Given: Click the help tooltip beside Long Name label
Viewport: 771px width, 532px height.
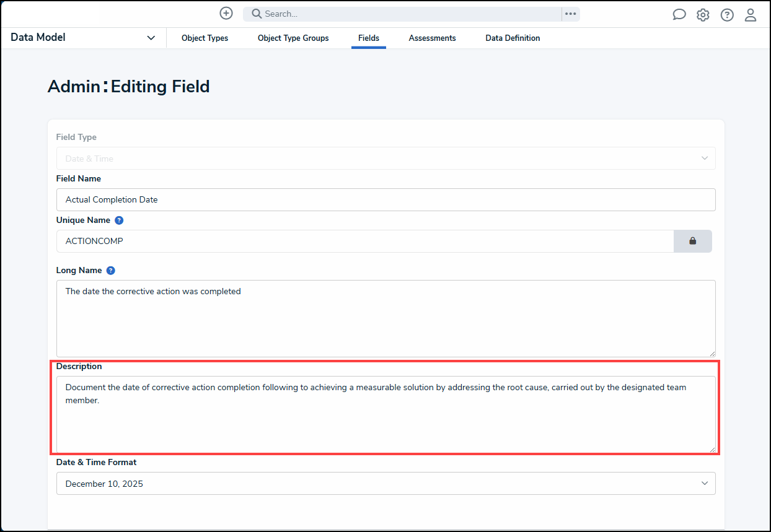Looking at the screenshot, I should pyautogui.click(x=110, y=270).
